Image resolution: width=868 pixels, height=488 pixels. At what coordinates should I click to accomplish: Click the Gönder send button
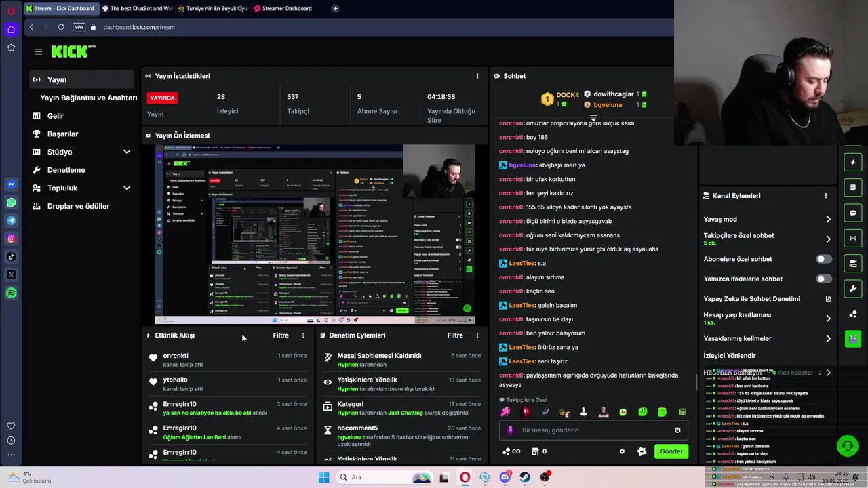(671, 451)
